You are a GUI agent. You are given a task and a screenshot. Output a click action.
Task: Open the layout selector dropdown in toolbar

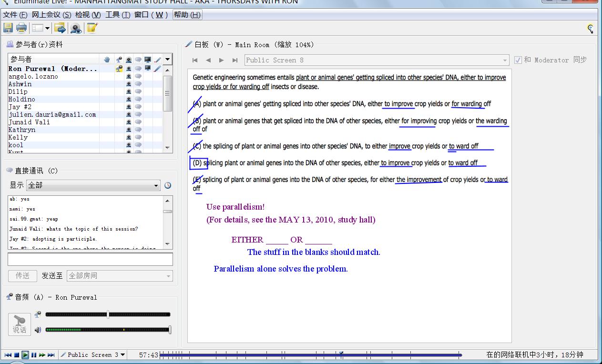click(41, 28)
